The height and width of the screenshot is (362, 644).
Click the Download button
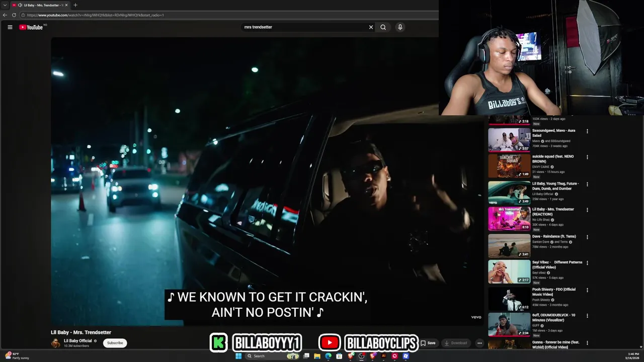pyautogui.click(x=456, y=343)
